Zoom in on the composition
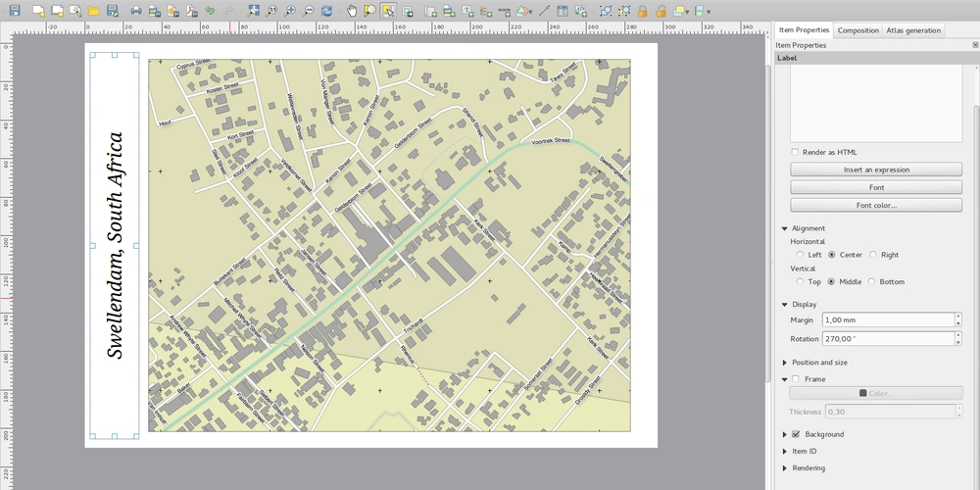The image size is (980, 490). 289,11
